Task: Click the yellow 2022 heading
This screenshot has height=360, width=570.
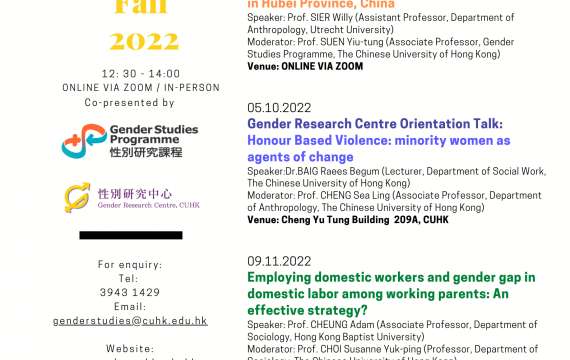Action: click(144, 41)
